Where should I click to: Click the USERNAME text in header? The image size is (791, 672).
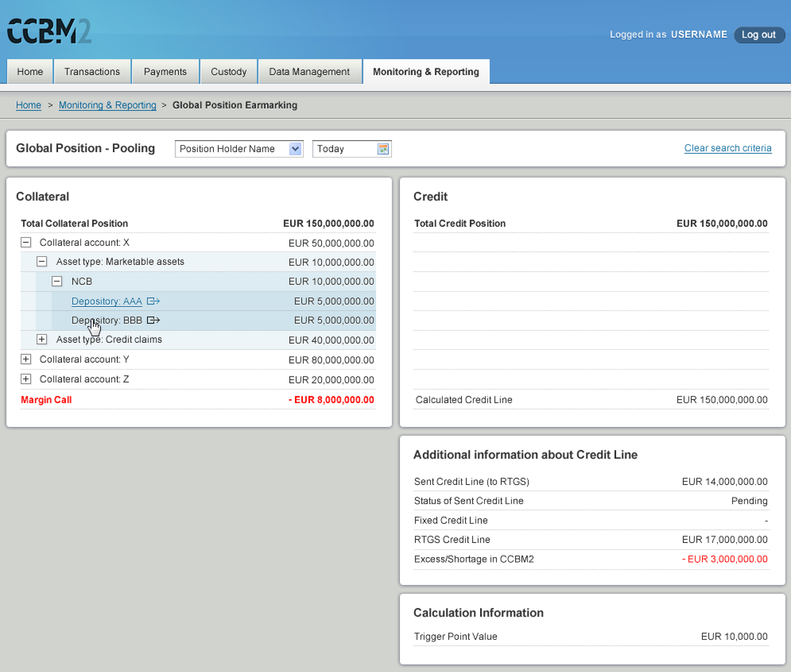pos(699,35)
